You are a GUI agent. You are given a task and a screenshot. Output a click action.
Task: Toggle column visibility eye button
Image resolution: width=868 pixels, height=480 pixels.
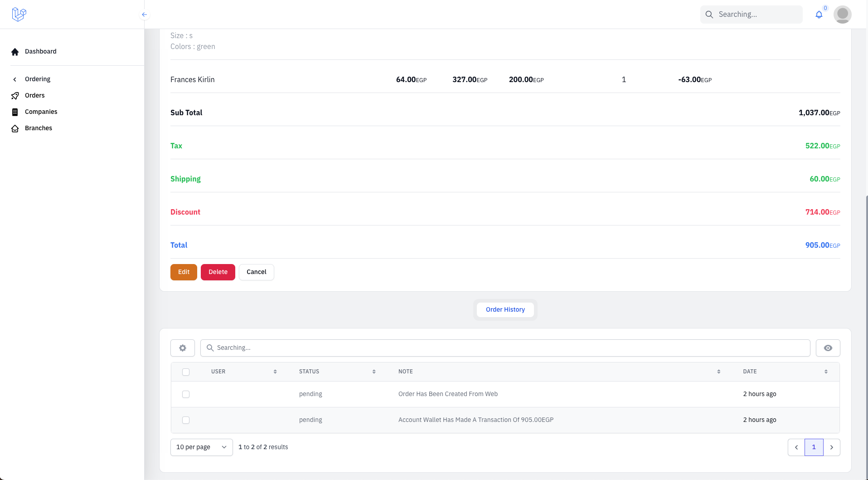(x=828, y=348)
